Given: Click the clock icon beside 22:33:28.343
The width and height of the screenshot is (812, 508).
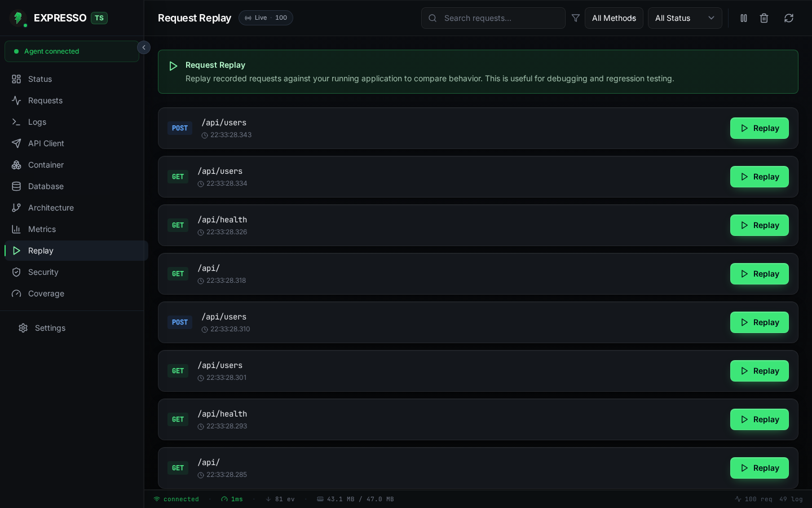Looking at the screenshot, I should pos(205,135).
